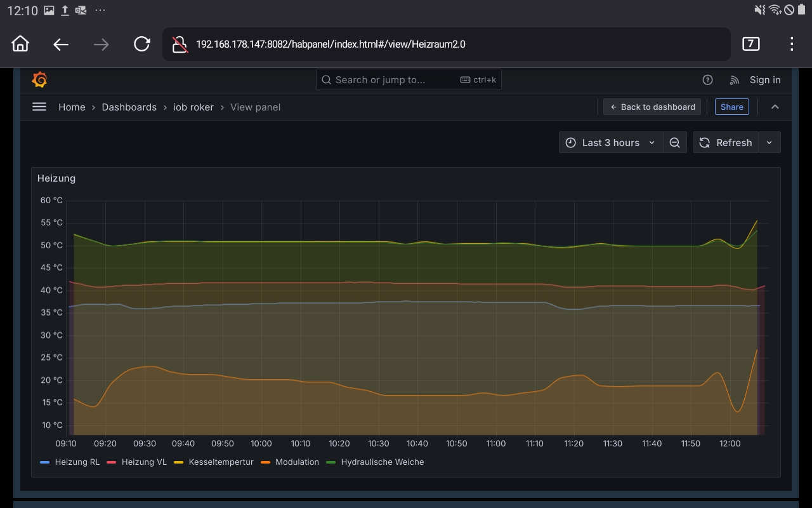Toggle Heizung VL legend series
The height and width of the screenshot is (508, 812).
click(144, 462)
